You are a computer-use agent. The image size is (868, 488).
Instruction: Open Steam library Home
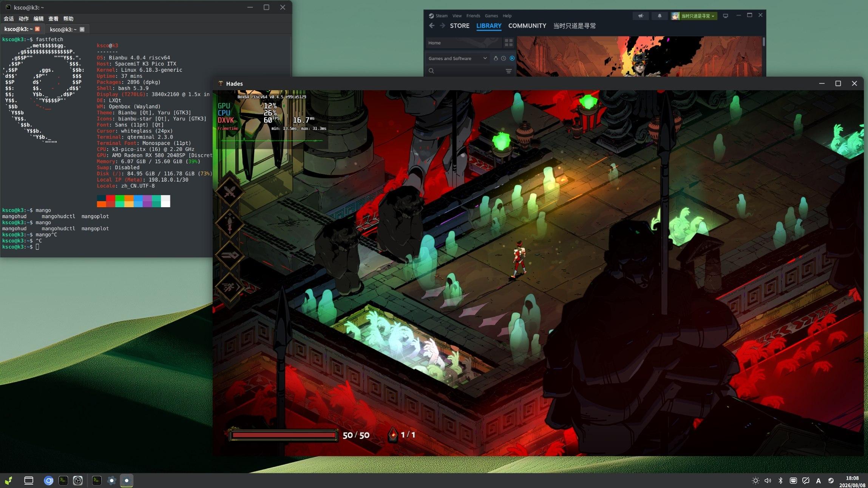(x=464, y=43)
